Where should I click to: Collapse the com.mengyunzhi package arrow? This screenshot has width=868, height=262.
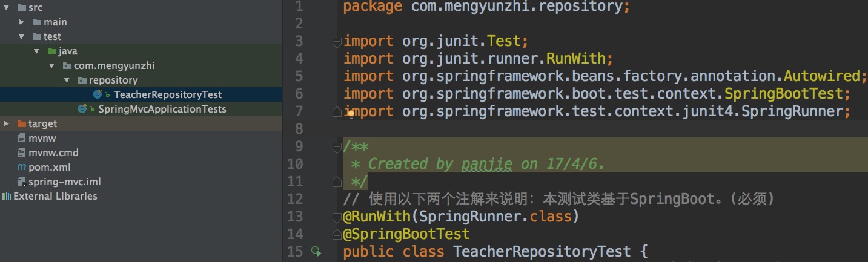click(x=51, y=66)
